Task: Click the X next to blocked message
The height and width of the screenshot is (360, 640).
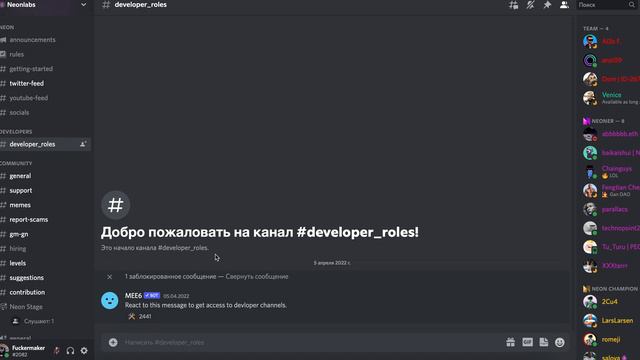Action: (109, 277)
